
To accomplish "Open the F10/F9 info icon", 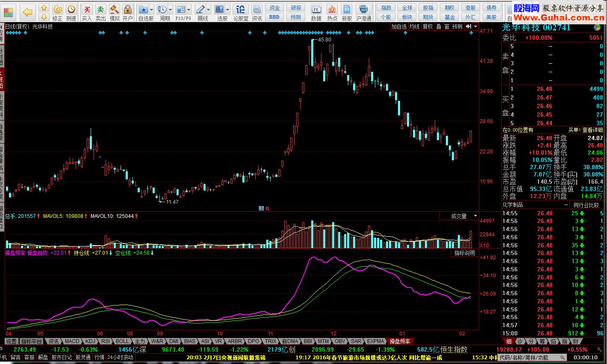I will (x=181, y=9).
